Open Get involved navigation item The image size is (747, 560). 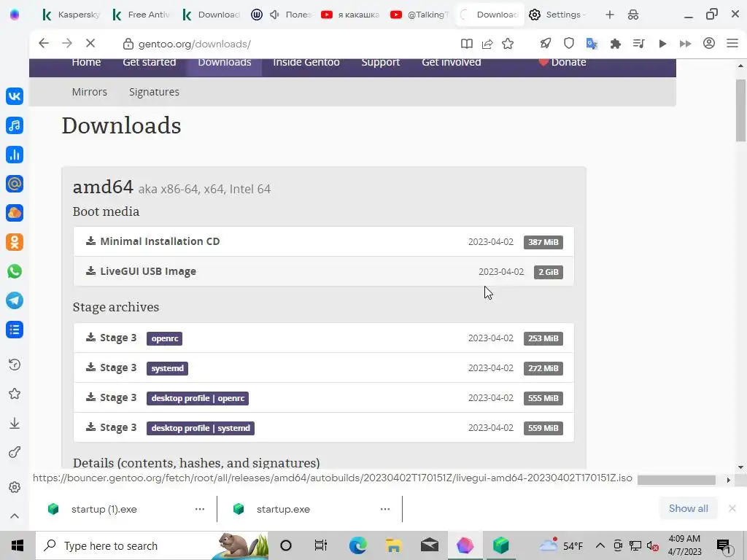coord(451,63)
